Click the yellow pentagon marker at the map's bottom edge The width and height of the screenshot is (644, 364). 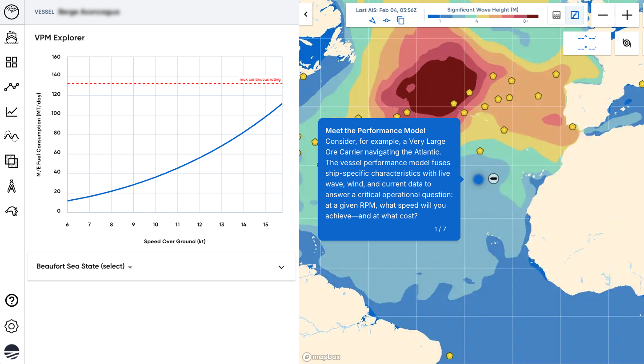[x=450, y=356]
